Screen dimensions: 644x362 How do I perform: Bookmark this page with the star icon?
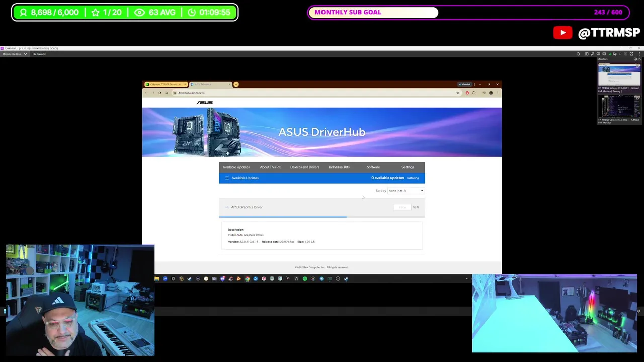tap(458, 93)
